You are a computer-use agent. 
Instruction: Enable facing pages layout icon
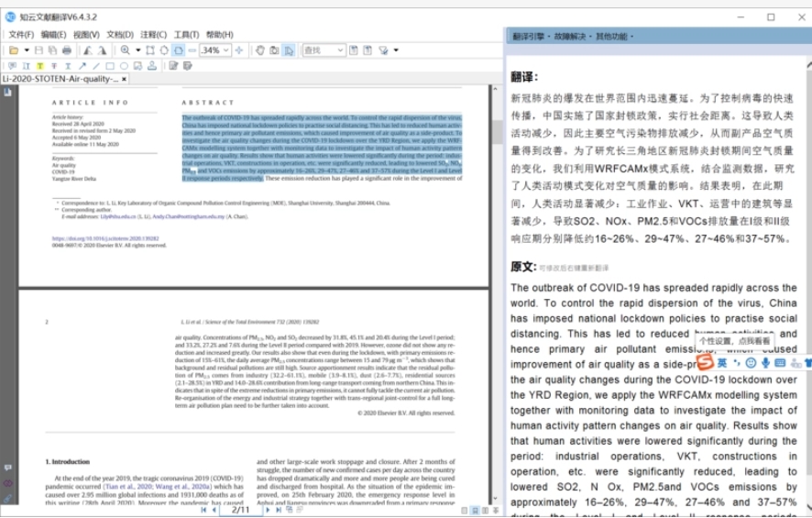485,511
